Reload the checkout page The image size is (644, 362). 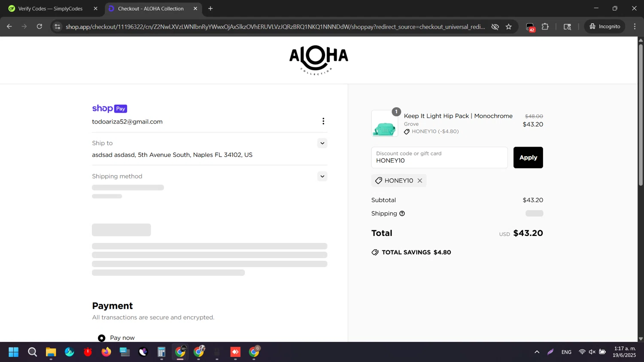[39, 27]
